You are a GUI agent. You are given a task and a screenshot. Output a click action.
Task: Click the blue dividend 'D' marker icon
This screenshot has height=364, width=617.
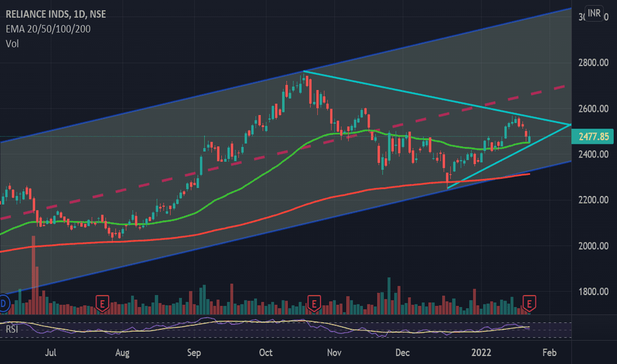[x=3, y=303]
